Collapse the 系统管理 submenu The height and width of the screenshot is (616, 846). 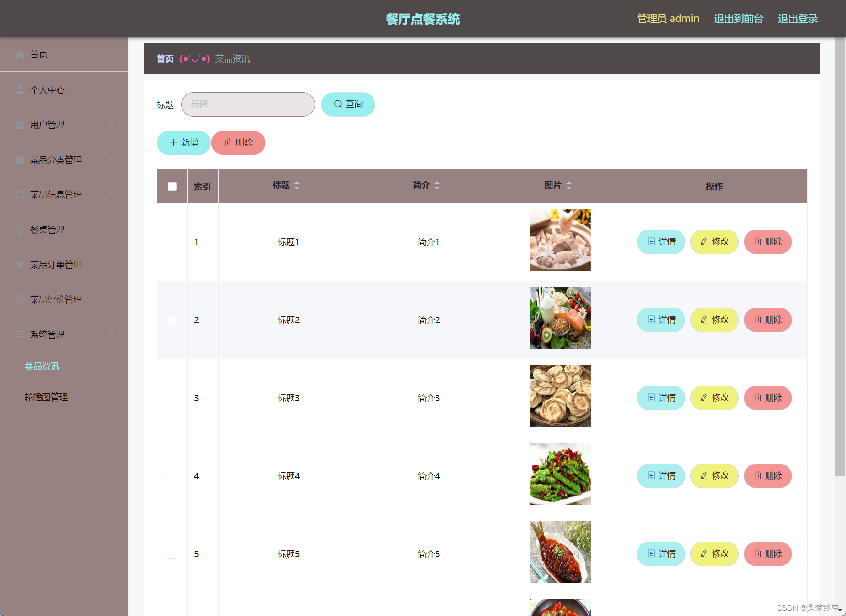[x=113, y=333]
